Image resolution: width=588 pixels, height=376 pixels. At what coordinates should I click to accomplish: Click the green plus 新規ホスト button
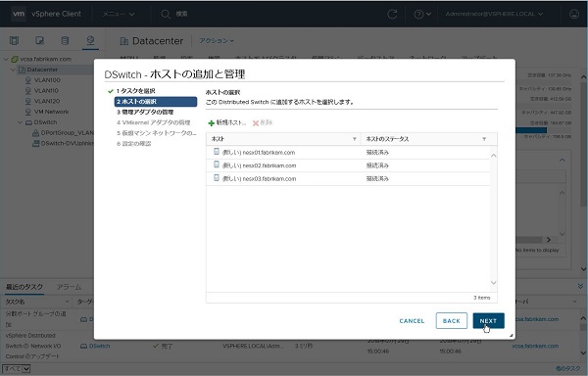point(227,122)
